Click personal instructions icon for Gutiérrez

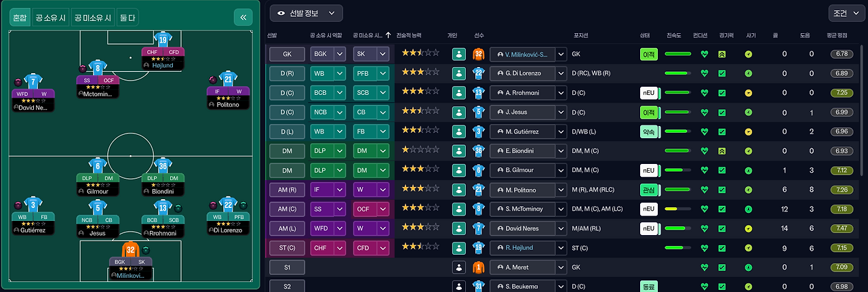pos(459,131)
